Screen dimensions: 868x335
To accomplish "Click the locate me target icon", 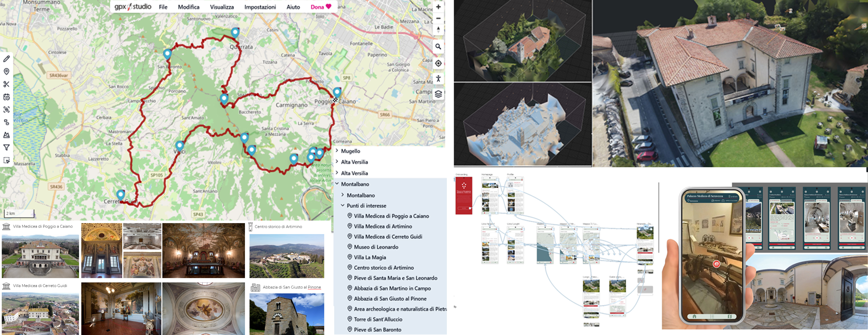I will (x=438, y=63).
